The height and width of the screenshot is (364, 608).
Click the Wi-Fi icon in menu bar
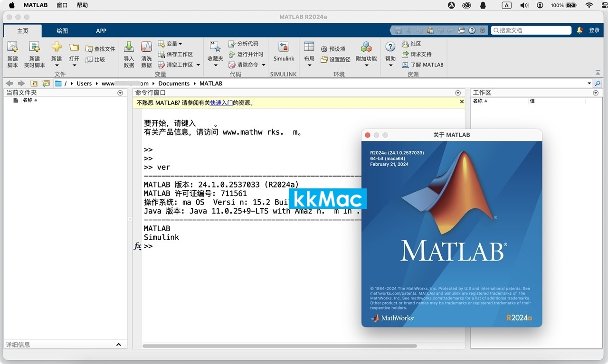(x=589, y=5)
